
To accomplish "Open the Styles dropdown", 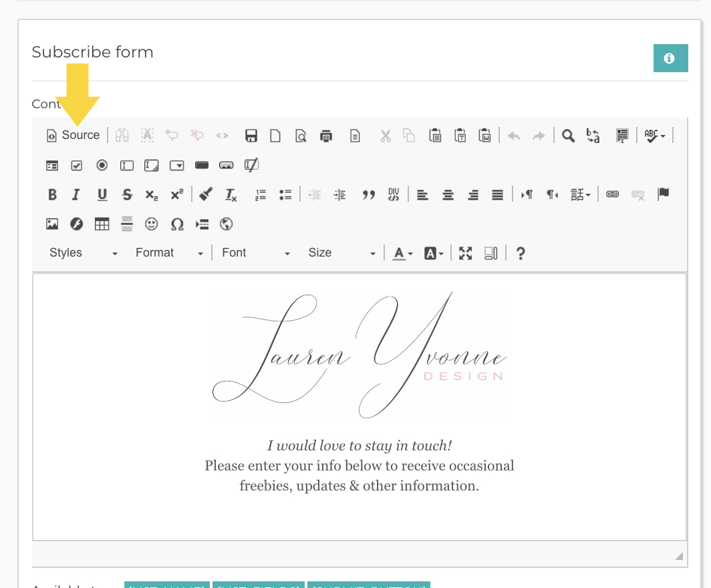I will 83,253.
